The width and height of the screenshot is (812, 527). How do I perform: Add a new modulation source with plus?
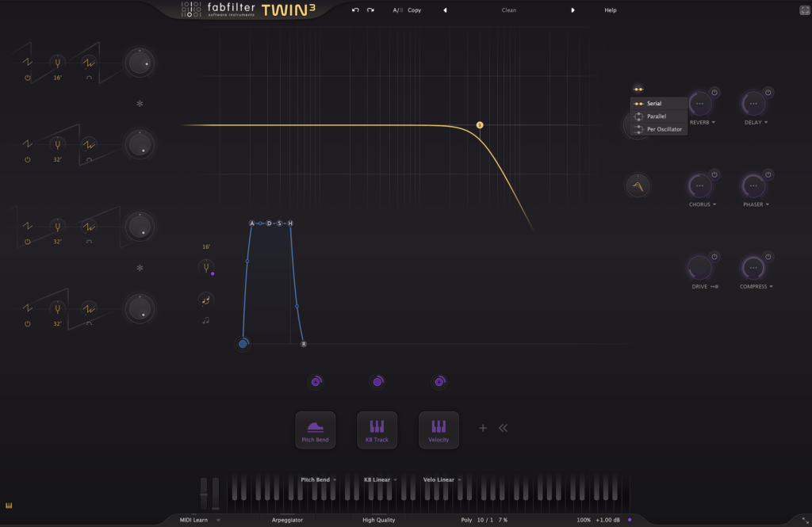(x=482, y=428)
